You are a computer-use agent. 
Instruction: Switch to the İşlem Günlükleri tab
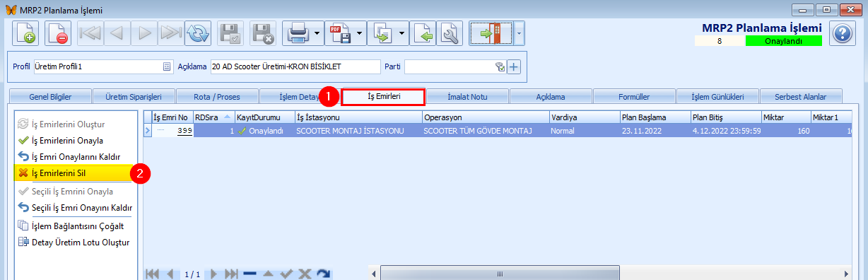(717, 96)
